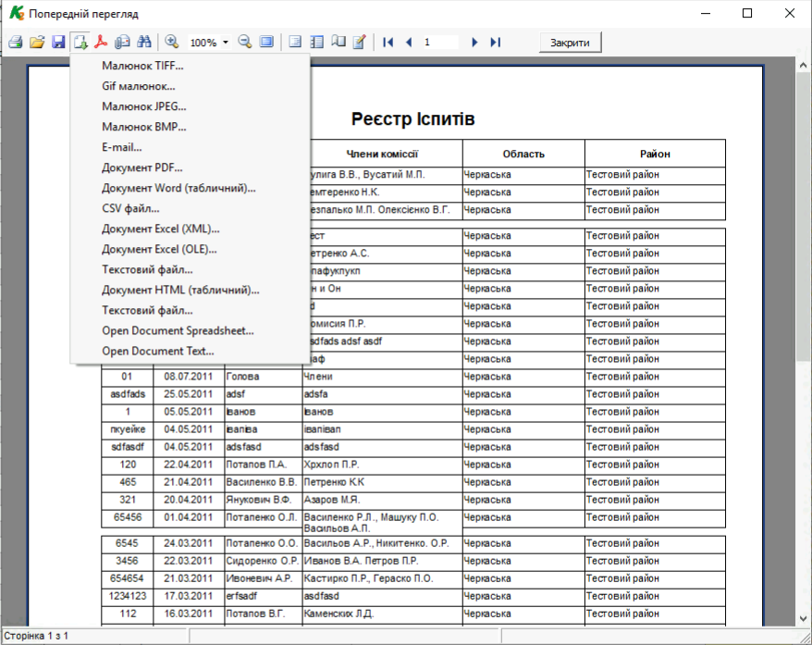This screenshot has width=812, height=645.
Task: Export to PDF using the red Acrobat icon
Action: pos(101,42)
